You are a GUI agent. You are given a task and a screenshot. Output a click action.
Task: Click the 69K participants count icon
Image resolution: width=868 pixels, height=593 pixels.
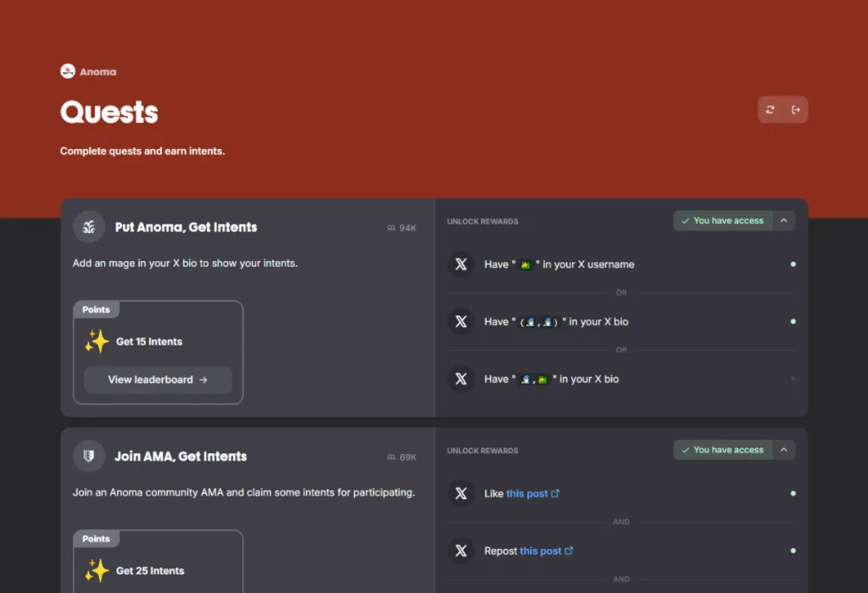[x=392, y=457]
